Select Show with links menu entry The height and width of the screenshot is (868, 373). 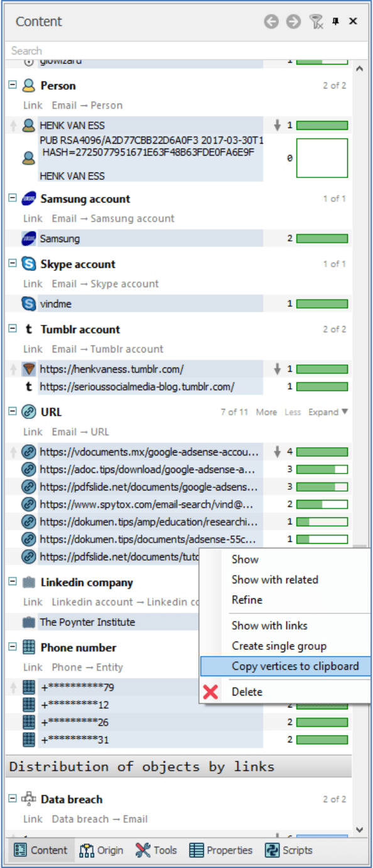click(x=269, y=625)
